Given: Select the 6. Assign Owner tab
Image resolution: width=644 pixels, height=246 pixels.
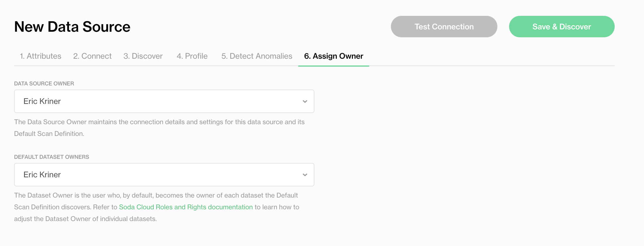Looking at the screenshot, I should click(334, 56).
